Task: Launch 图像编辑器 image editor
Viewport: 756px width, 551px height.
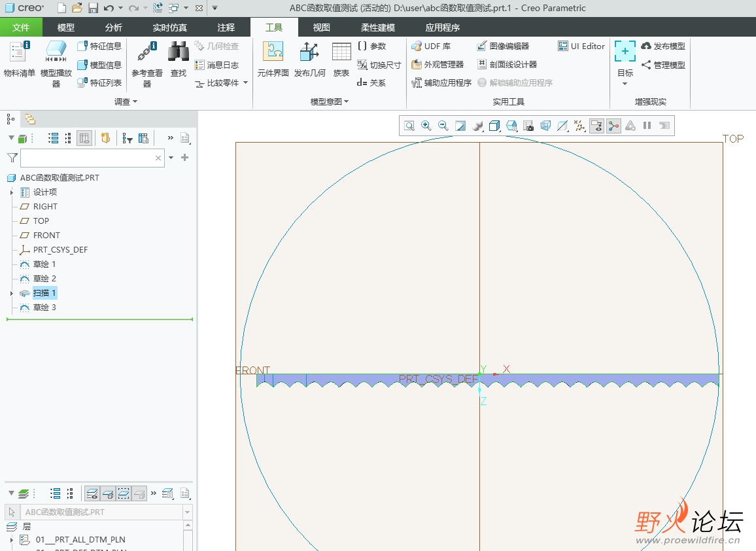Action: pyautogui.click(x=503, y=46)
